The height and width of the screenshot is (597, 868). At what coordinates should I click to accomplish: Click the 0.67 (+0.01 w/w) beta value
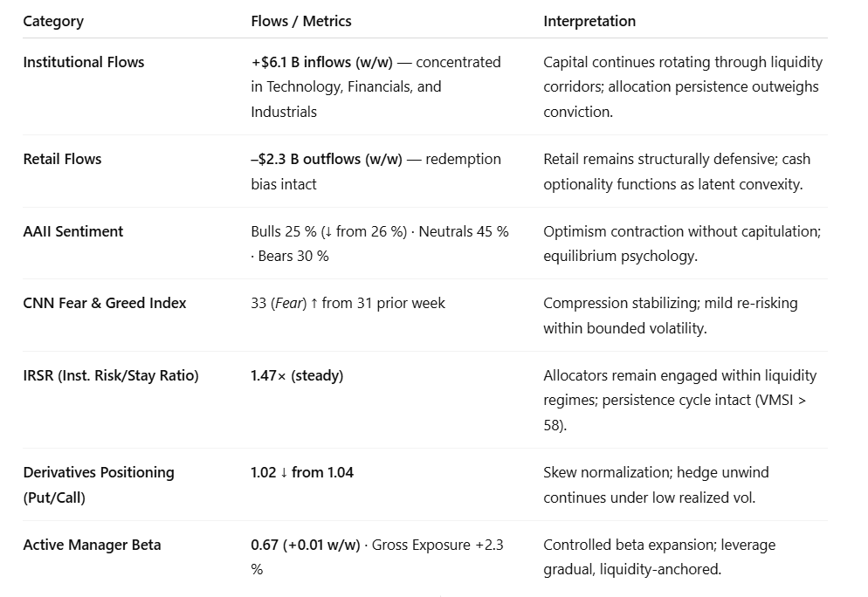click(306, 545)
